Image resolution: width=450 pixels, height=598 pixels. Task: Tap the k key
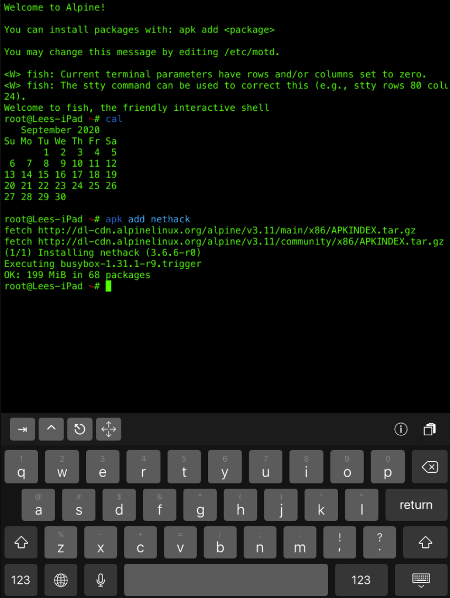click(x=321, y=505)
